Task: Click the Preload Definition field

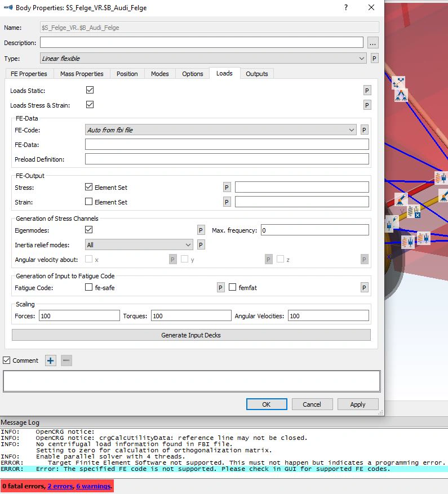Action: (x=227, y=159)
